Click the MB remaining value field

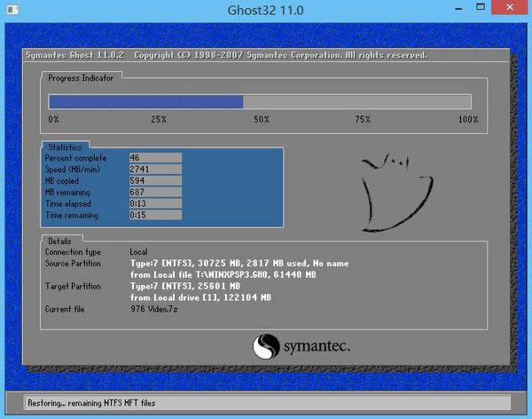coord(155,192)
